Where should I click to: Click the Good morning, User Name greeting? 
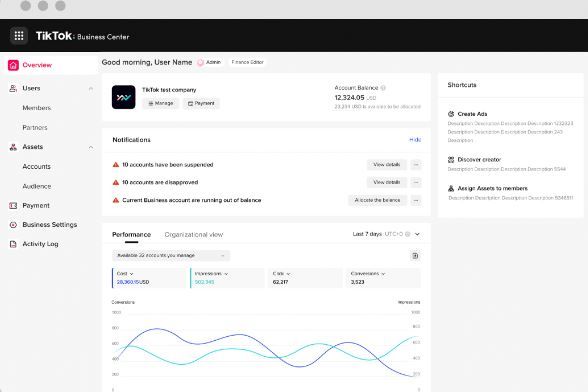pos(147,62)
